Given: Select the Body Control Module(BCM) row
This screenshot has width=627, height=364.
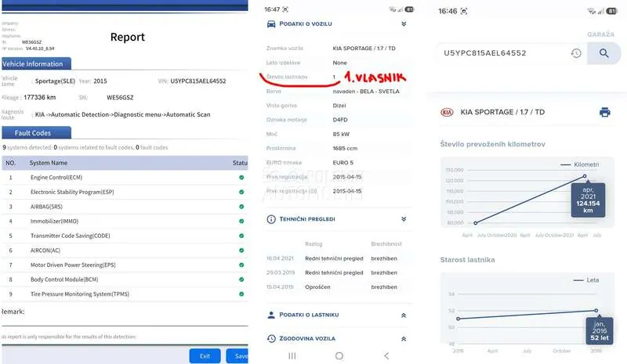Looking at the screenshot, I should pyautogui.click(x=125, y=279).
